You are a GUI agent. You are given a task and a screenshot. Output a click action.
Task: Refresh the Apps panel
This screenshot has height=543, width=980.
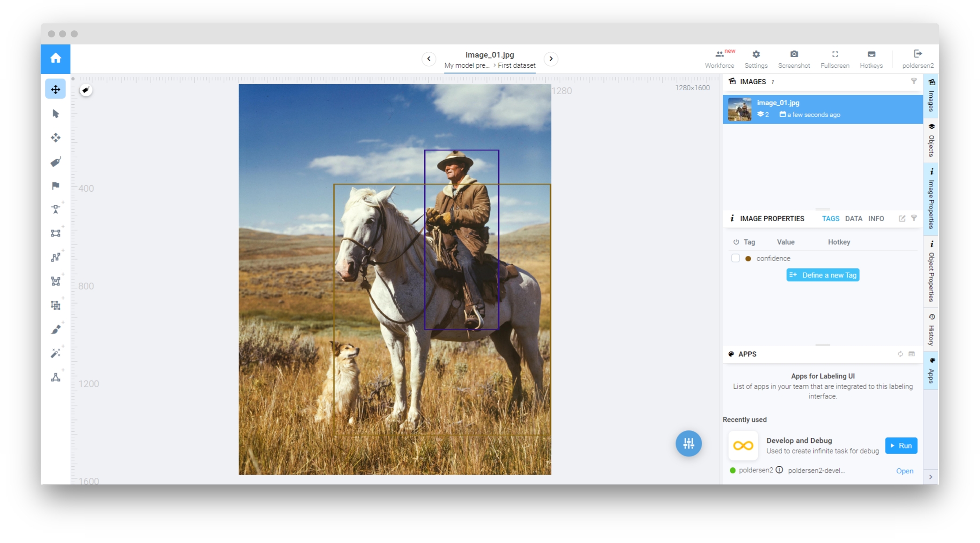point(900,354)
